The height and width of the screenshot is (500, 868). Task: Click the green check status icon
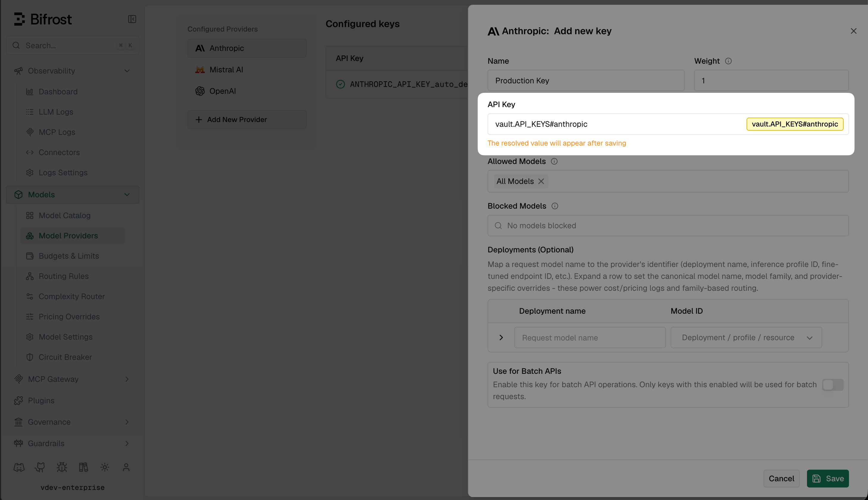[340, 84]
